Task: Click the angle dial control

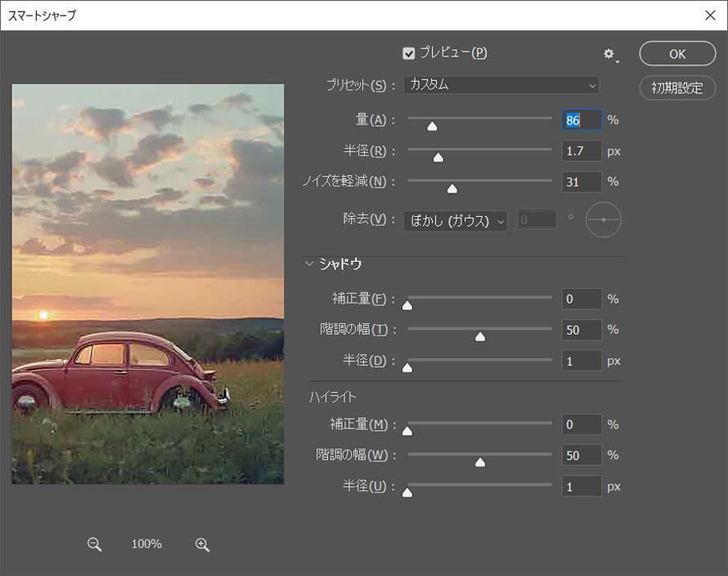Action: click(603, 220)
